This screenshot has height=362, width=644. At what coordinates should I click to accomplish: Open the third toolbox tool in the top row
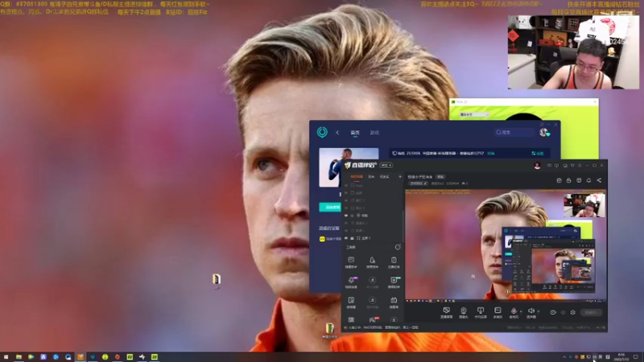[394, 262]
